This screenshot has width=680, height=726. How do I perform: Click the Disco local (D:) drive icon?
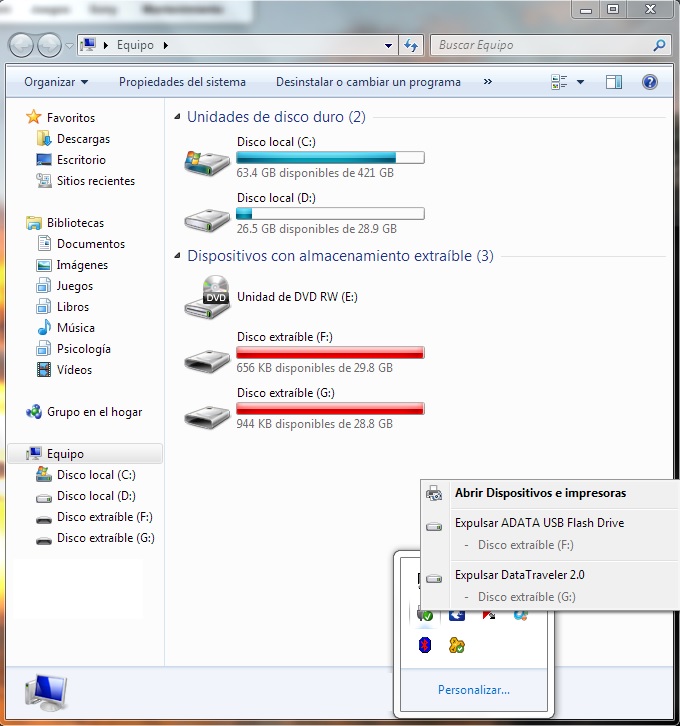coord(206,220)
